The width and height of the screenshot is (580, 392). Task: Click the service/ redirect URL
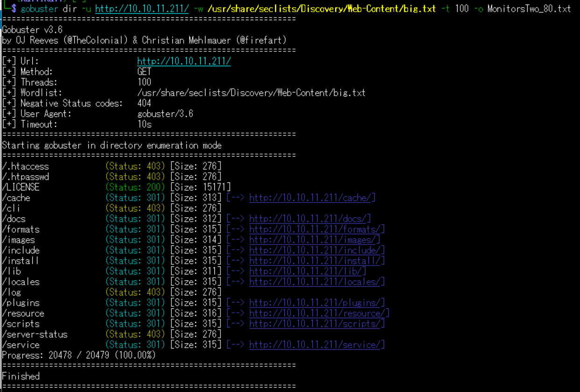(x=317, y=345)
